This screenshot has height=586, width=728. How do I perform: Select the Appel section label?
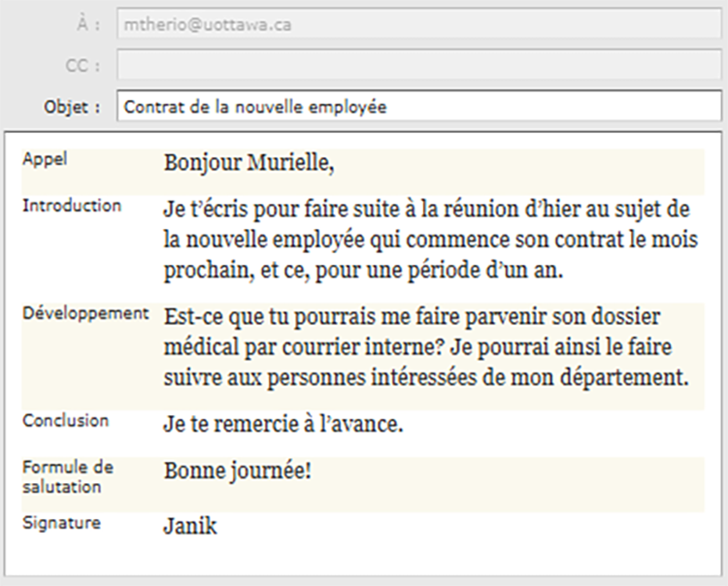coord(45,159)
